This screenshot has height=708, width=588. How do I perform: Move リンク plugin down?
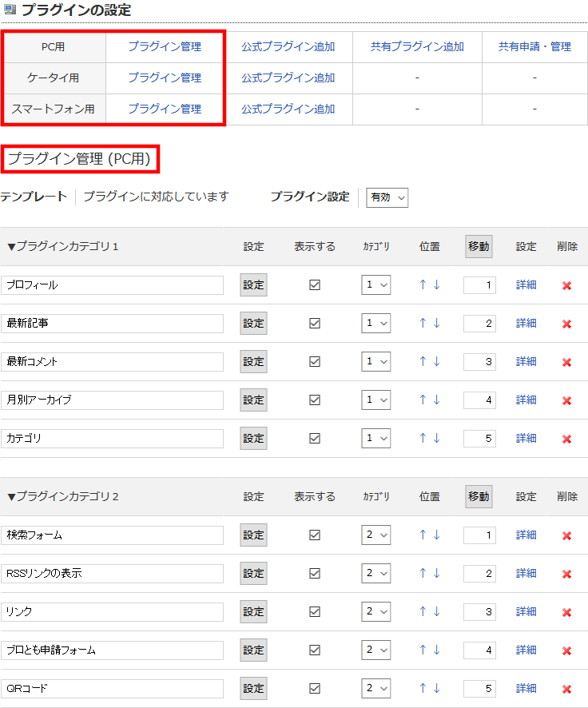[436, 611]
